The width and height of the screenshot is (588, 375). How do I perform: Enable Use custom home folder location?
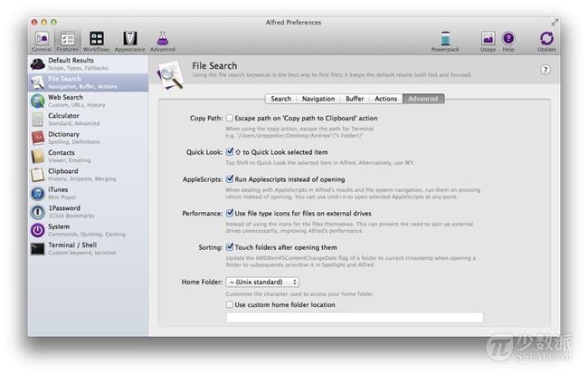tap(230, 305)
